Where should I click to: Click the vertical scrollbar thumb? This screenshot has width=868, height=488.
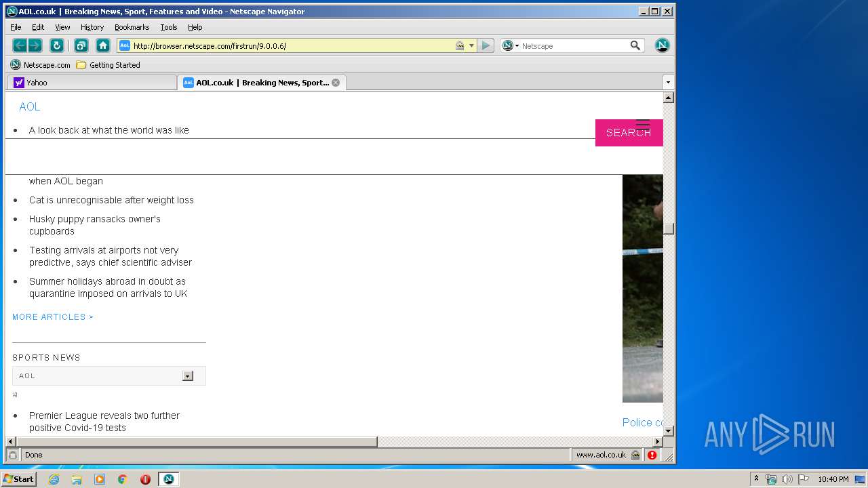[x=669, y=228]
